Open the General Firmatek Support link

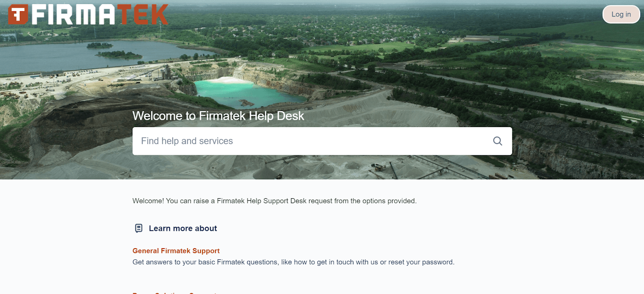tap(176, 251)
